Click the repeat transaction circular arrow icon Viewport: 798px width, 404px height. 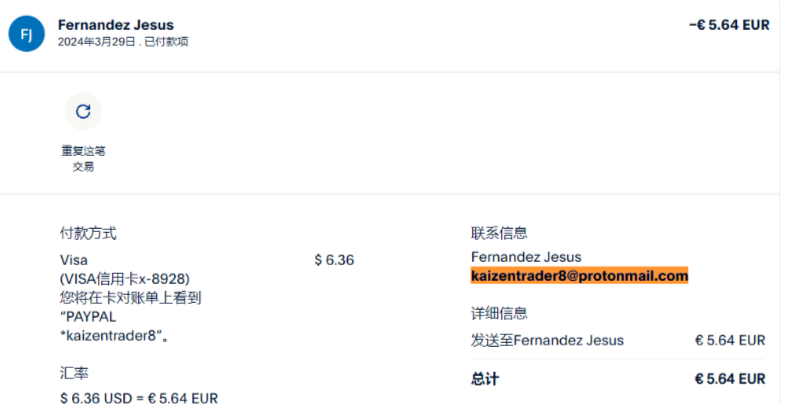pyautogui.click(x=83, y=111)
